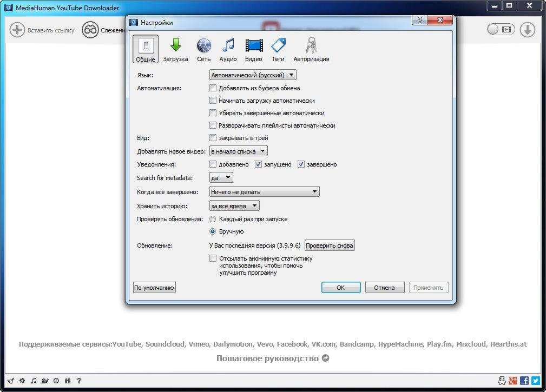Click the По умолчанию button
546x392 pixels.
click(154, 287)
